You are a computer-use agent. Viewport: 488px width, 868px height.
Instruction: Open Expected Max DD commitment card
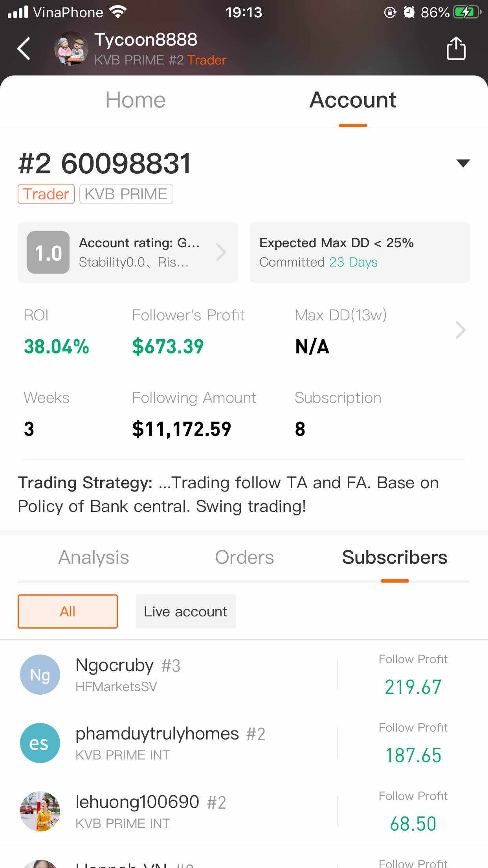360,252
